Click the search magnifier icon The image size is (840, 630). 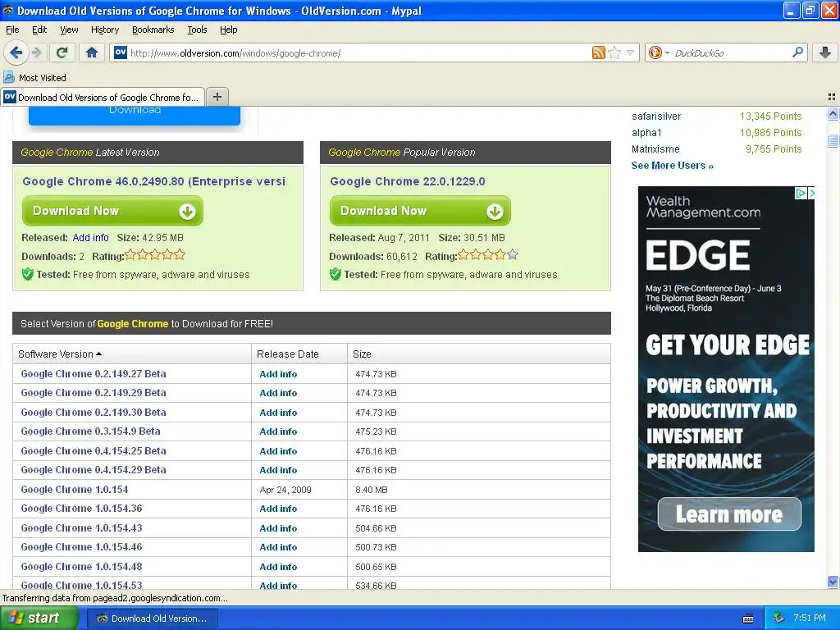[797, 52]
